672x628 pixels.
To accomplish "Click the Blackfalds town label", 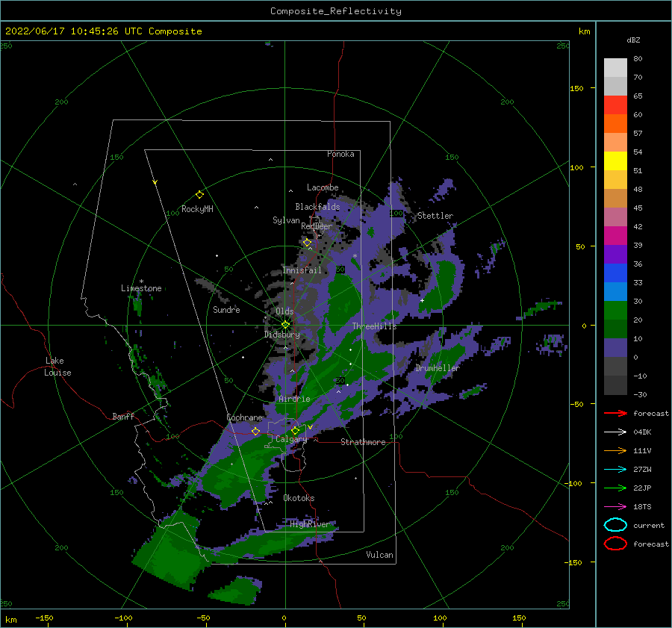I will [x=317, y=207].
